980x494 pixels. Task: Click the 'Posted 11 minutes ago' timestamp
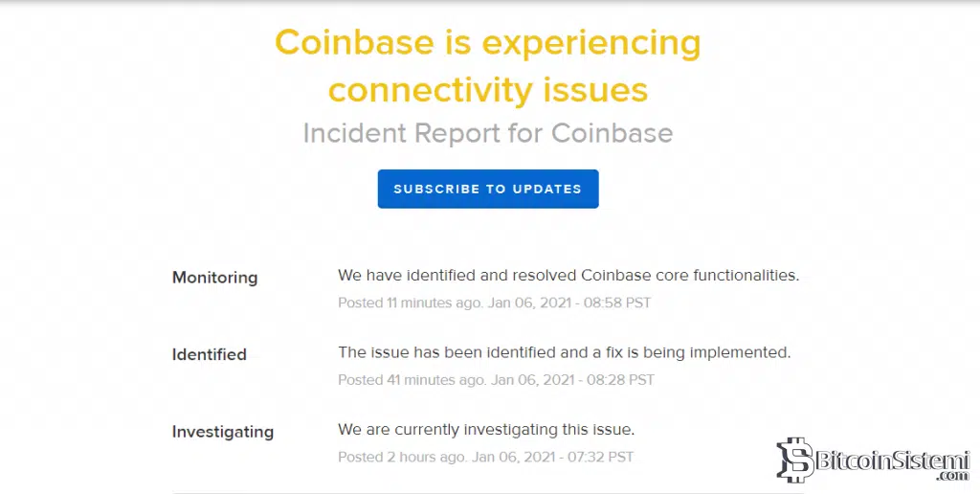click(x=412, y=303)
